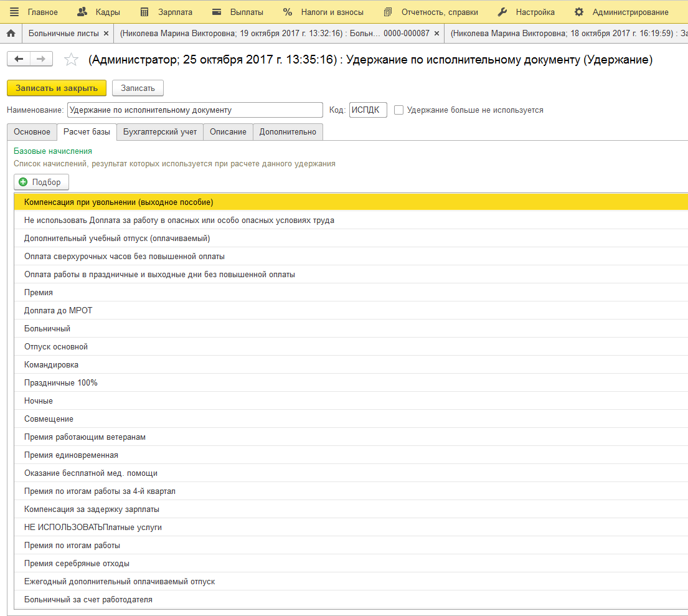Click the back navigation arrow
The height and width of the screenshot is (616, 688).
(19, 59)
